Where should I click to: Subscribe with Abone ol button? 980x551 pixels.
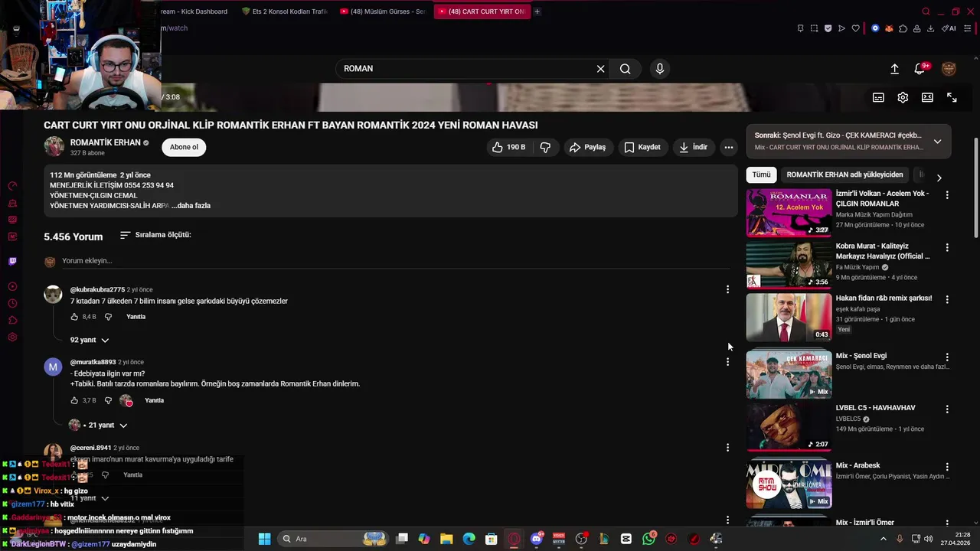(x=184, y=147)
